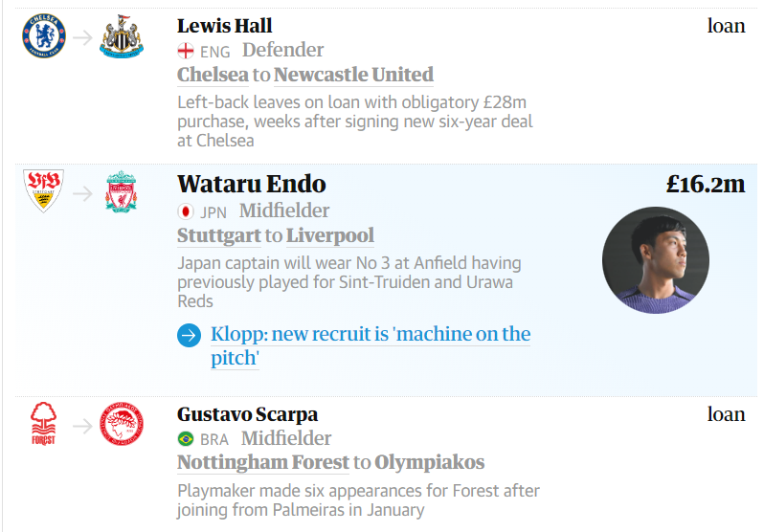Open Klopp 'machine on the pitch' article
The width and height of the screenshot is (764, 532).
(x=371, y=345)
